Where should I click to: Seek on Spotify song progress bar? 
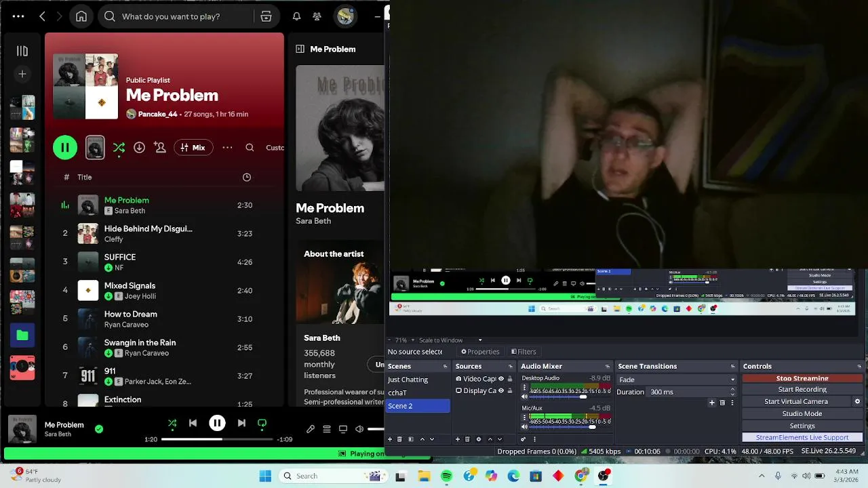point(217,439)
